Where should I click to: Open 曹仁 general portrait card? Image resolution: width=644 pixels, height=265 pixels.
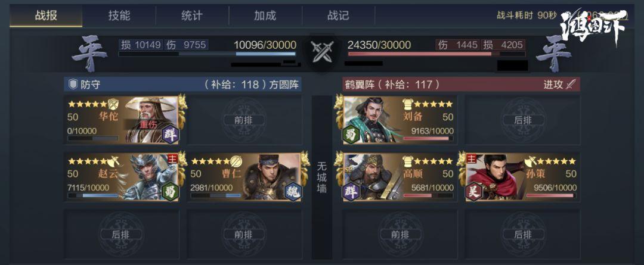point(245,177)
